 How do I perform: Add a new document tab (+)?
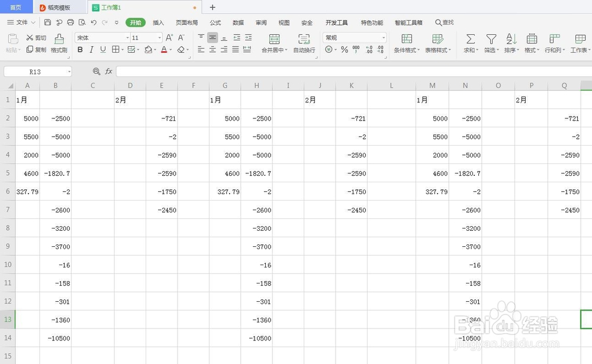(212, 7)
